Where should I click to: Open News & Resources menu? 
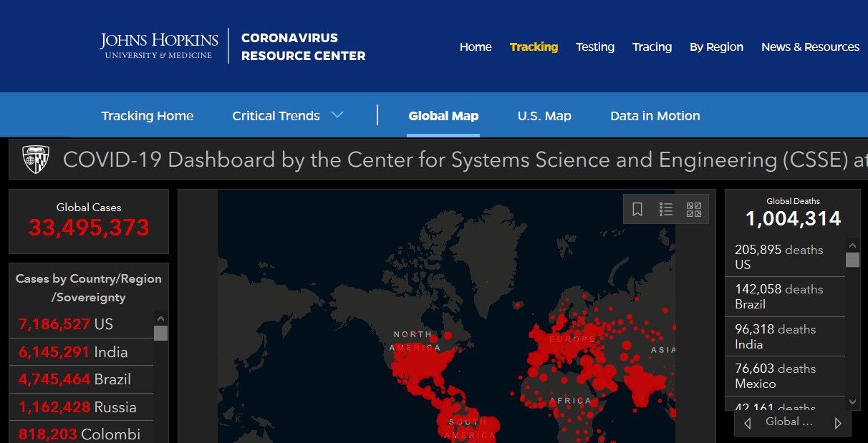coord(810,47)
